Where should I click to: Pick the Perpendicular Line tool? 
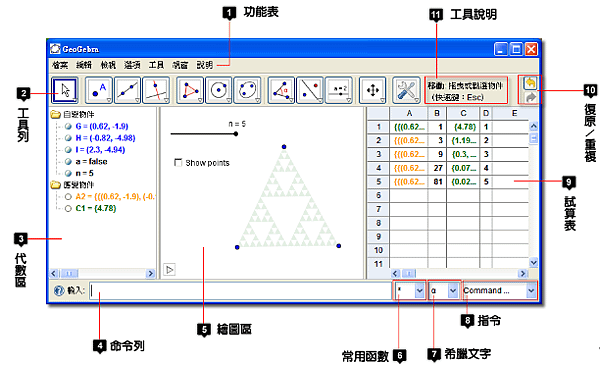[156, 90]
